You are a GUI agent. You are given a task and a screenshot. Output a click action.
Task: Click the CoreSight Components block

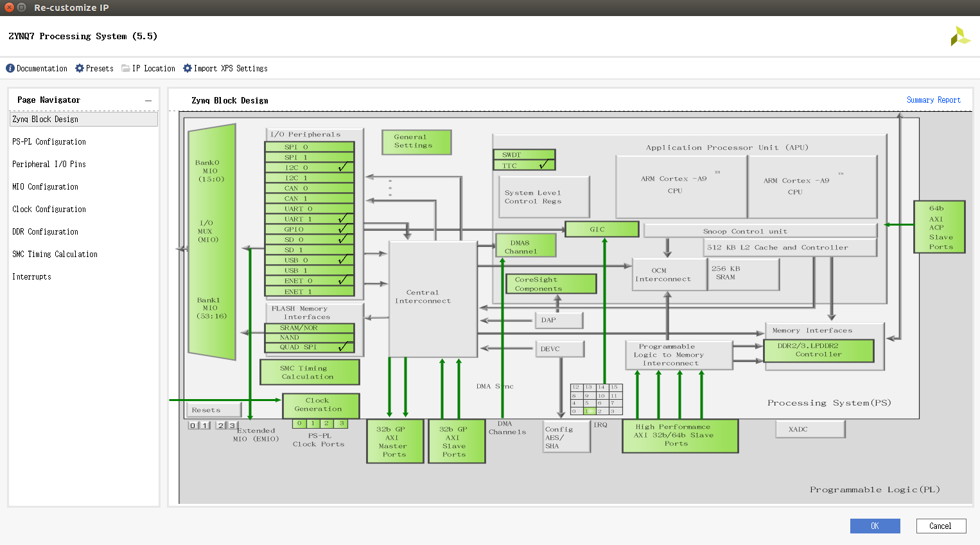550,283
